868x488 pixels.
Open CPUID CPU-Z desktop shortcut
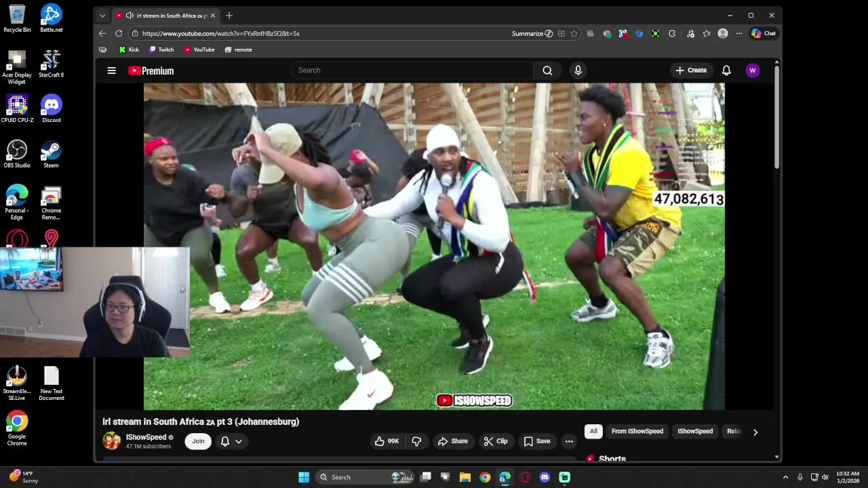pyautogui.click(x=17, y=108)
